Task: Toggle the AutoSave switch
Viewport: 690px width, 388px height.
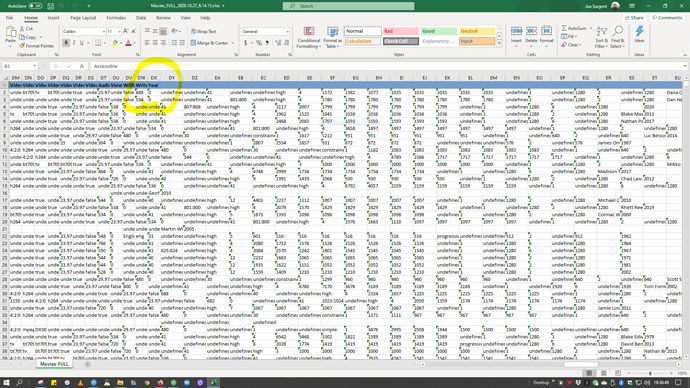Action: pos(35,6)
